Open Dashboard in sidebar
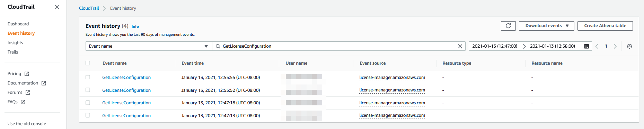 point(18,24)
